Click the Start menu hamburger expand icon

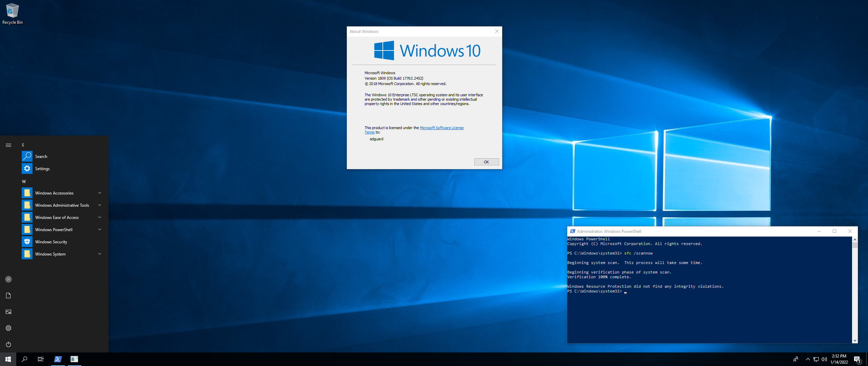8,145
